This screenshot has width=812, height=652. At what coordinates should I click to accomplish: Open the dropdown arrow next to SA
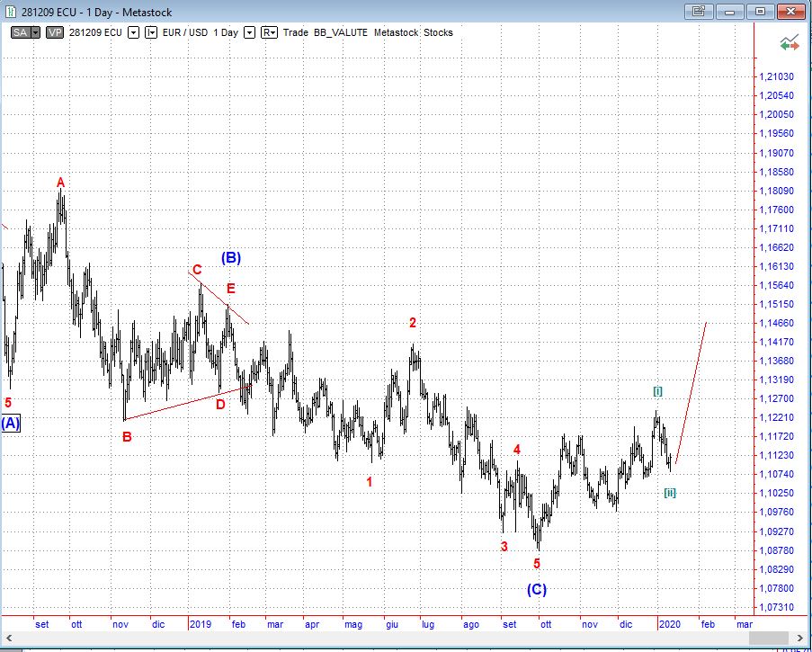point(35,32)
